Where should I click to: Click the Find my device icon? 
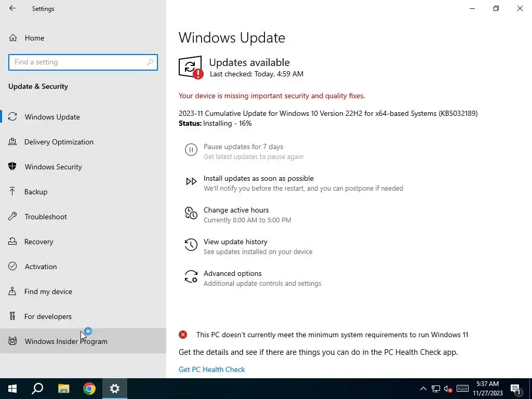12,291
